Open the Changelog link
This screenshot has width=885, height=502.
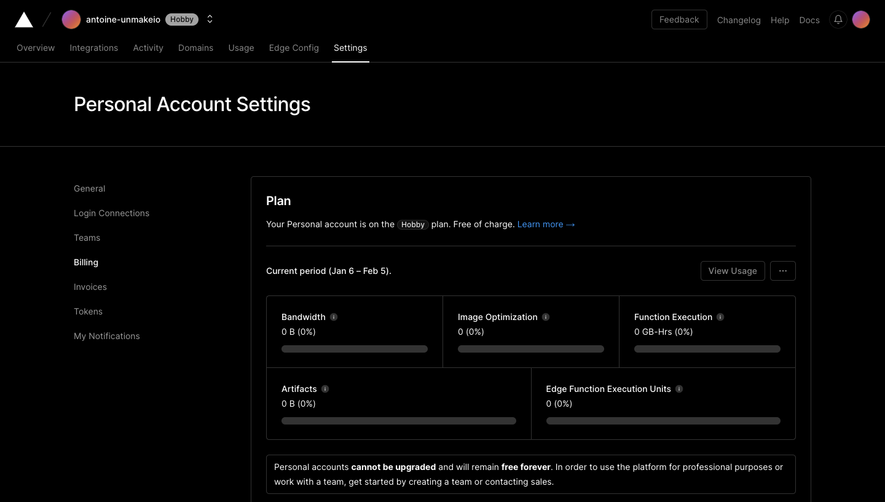[738, 20]
